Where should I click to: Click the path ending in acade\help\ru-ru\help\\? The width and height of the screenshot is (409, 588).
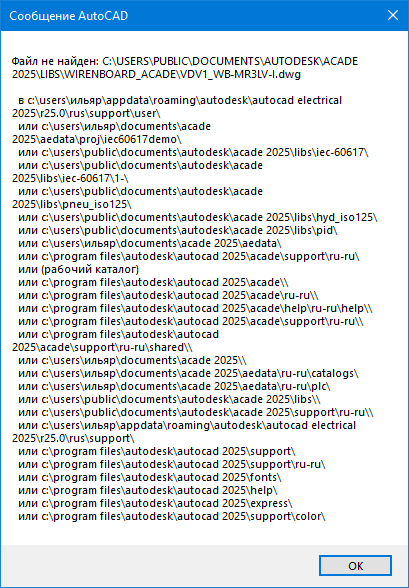click(195, 308)
